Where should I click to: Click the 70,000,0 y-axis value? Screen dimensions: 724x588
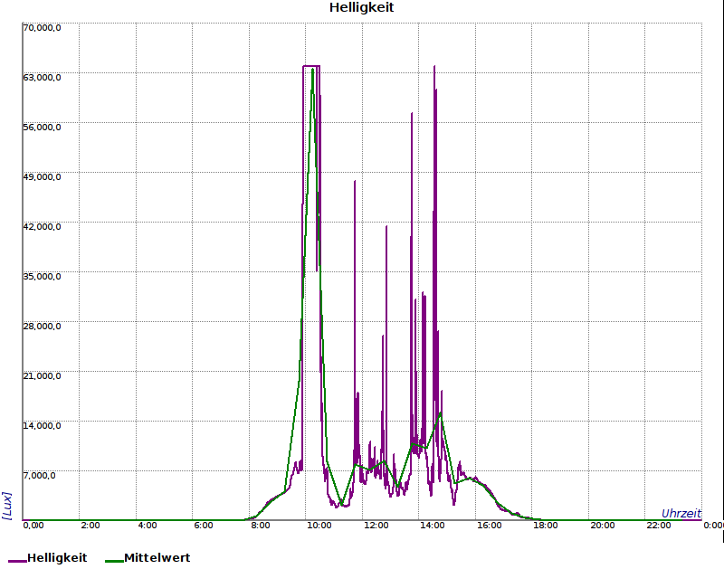42,28
